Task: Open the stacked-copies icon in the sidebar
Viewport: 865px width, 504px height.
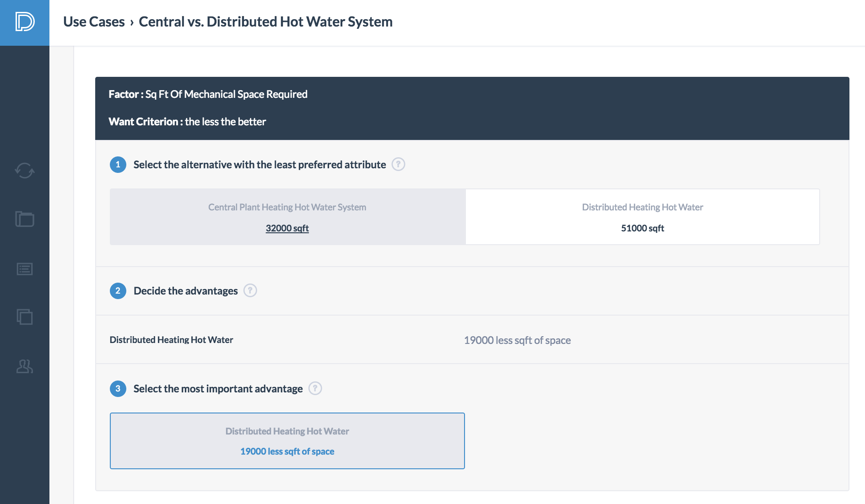Action: [25, 317]
